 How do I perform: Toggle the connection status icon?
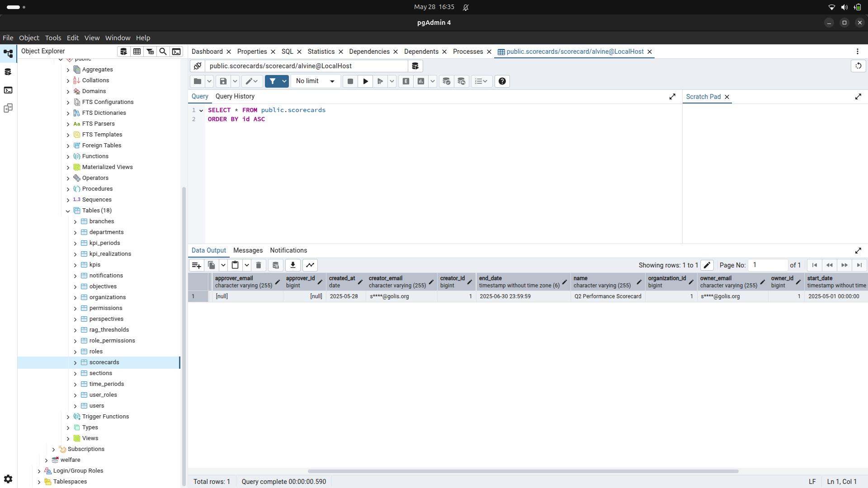[x=198, y=66]
